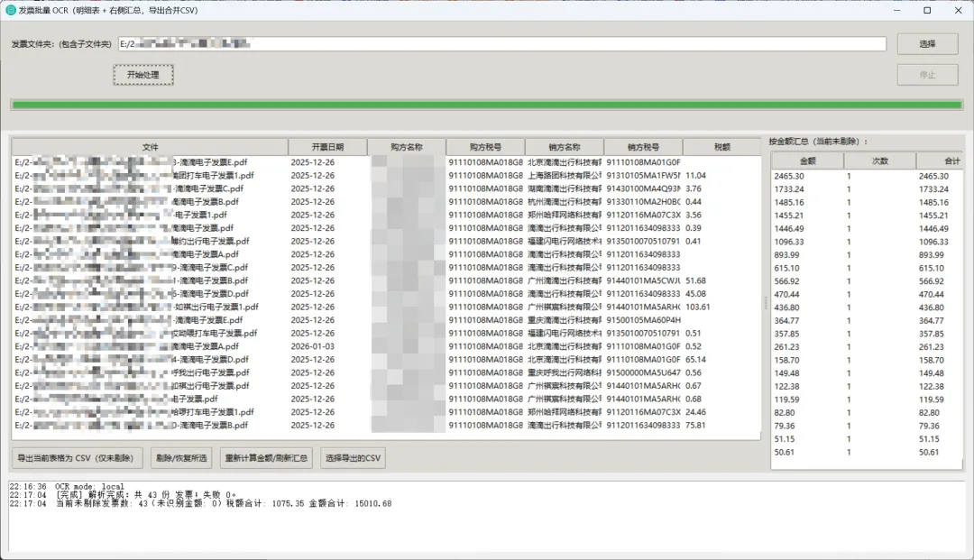Click the app icon in title bar
The image size is (974, 560).
click(x=10, y=10)
